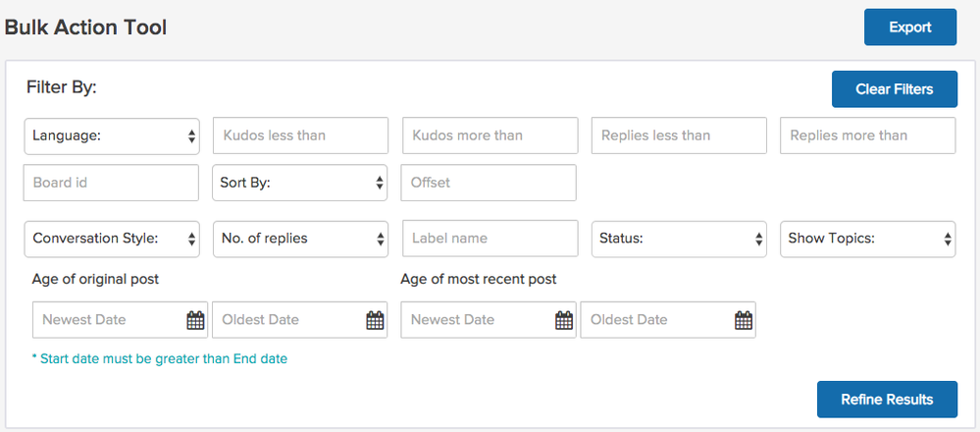
Task: Open the No. of replies dropdown
Action: pos(300,239)
